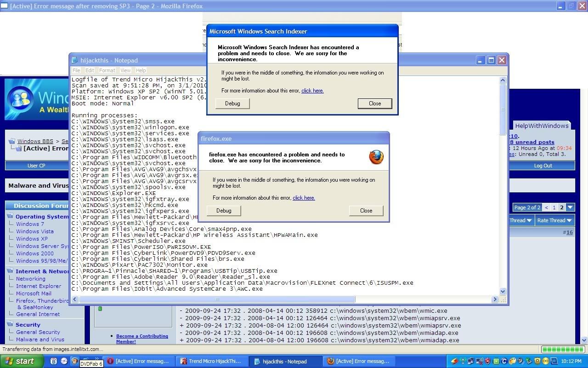The height and width of the screenshot is (368, 588).
Task: Click Notepad horizontal scrollbar left arrow
Action: (75, 299)
